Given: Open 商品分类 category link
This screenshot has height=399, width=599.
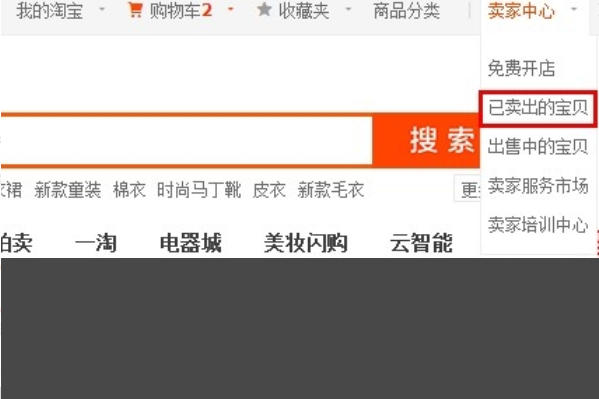Looking at the screenshot, I should [406, 11].
